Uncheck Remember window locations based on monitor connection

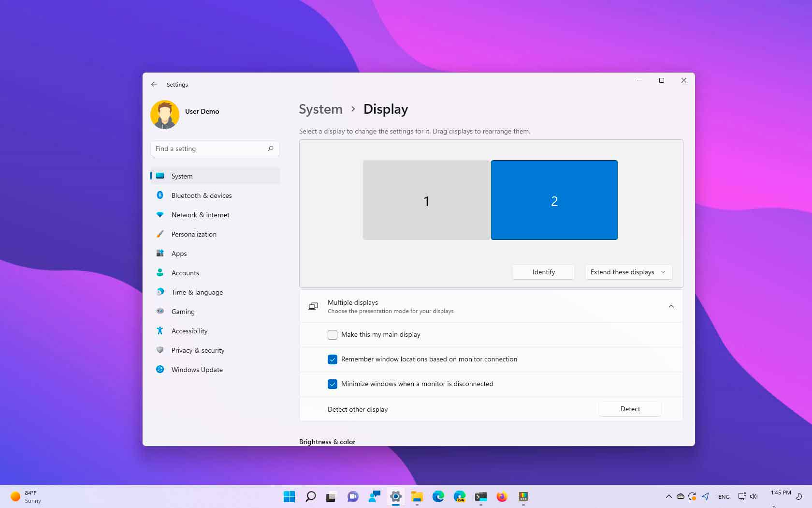pos(332,359)
